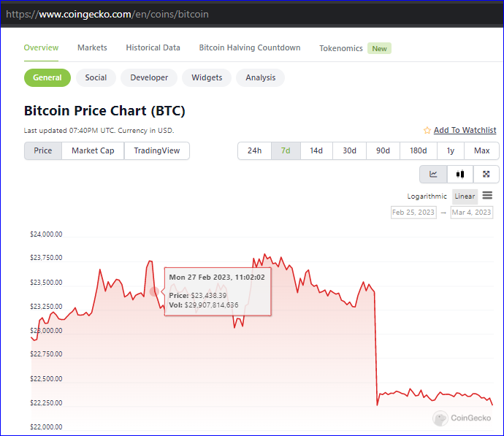Screen dimensions: 504x436
Task: Set the time range to 1y
Action: (451, 150)
